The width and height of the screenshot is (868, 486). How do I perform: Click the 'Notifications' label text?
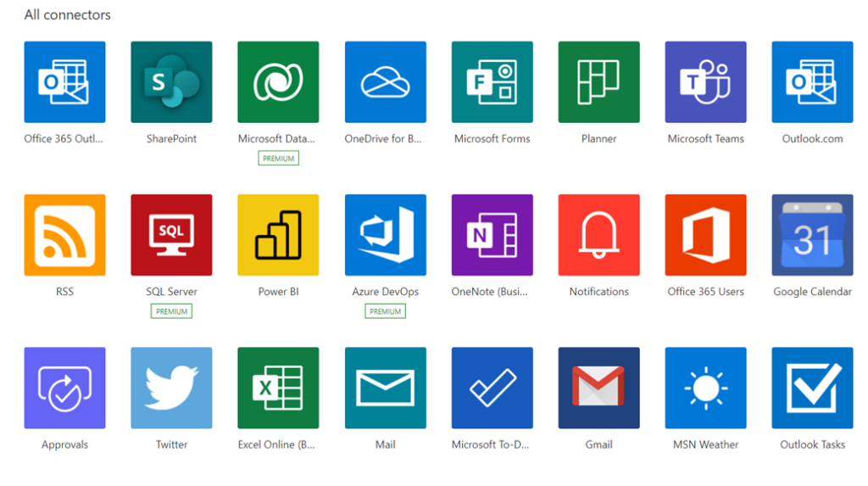599,292
